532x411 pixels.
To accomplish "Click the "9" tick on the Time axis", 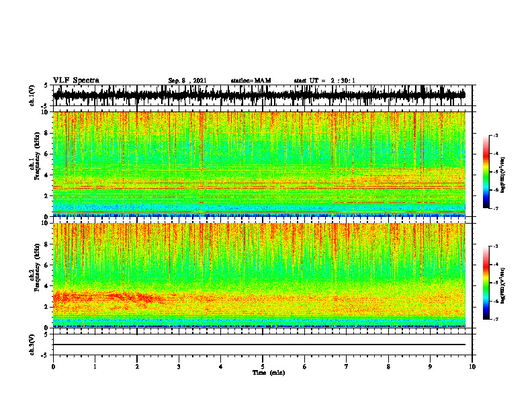I will (x=430, y=367).
